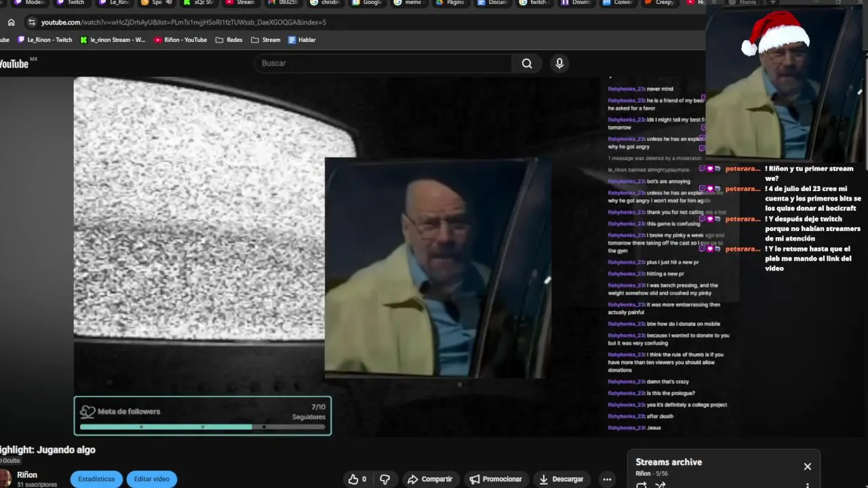Switch to the Creepy browser tab

661,3
